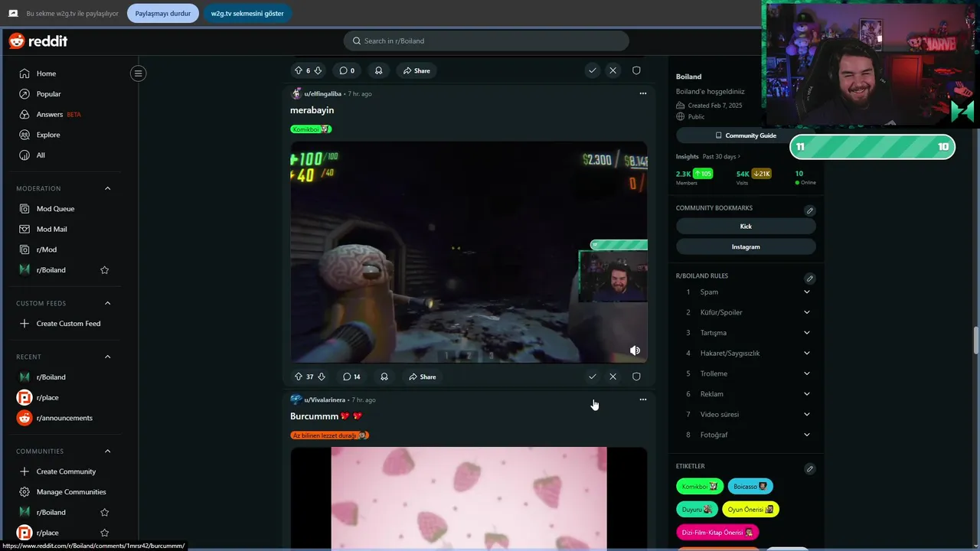This screenshot has height=551, width=980.
Task: Mute the merabayin video sound
Action: (635, 350)
